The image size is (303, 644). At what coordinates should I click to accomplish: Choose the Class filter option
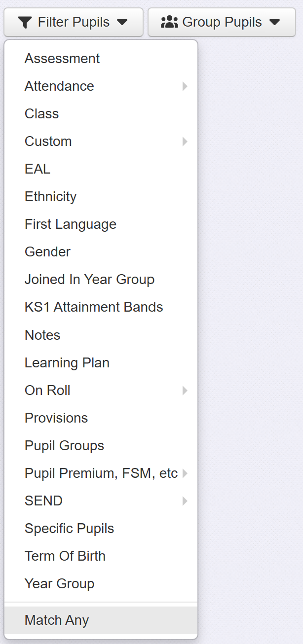point(42,114)
